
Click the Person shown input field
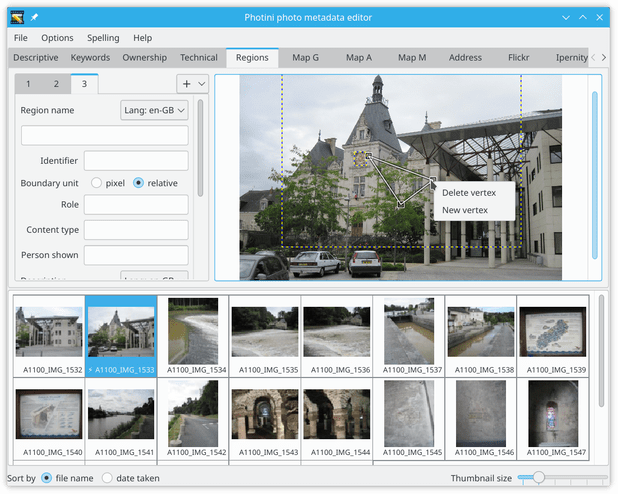pyautogui.click(x=136, y=255)
